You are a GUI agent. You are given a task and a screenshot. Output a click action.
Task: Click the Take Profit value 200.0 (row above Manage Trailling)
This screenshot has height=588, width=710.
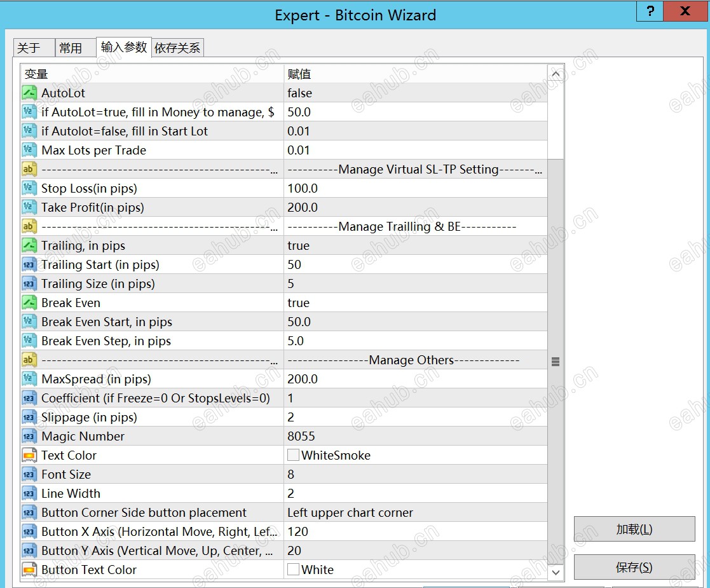(x=303, y=207)
